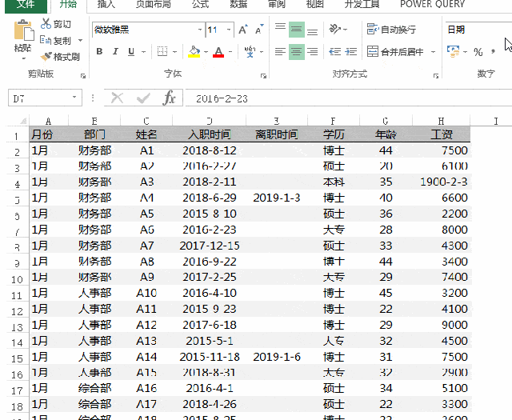Increase indent icon
The image size is (512, 420).
click(x=351, y=52)
